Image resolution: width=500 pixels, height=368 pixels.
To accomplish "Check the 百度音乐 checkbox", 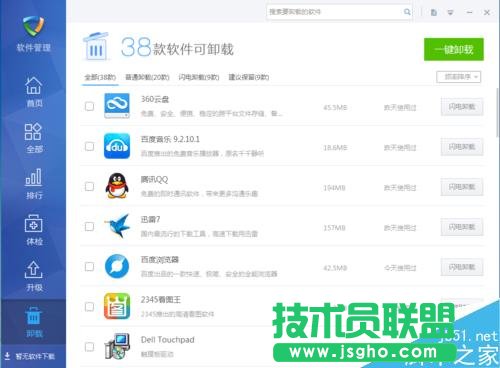I will 89,146.
